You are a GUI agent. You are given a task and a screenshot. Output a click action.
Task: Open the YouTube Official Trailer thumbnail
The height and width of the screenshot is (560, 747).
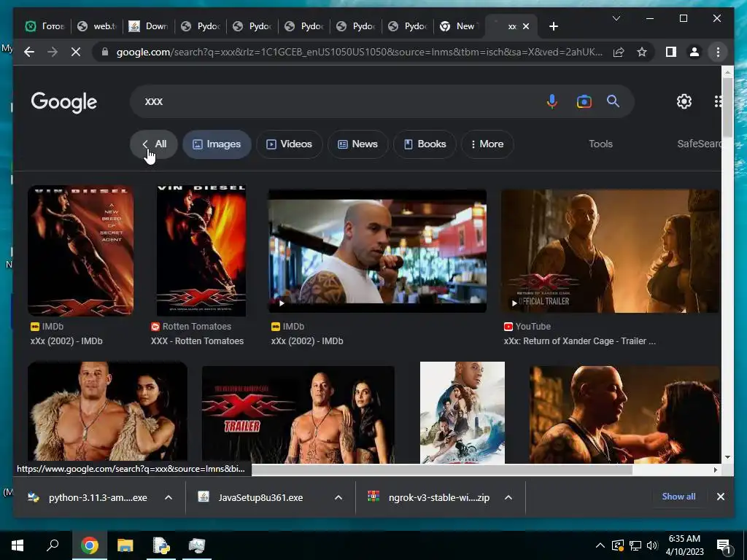[611, 251]
